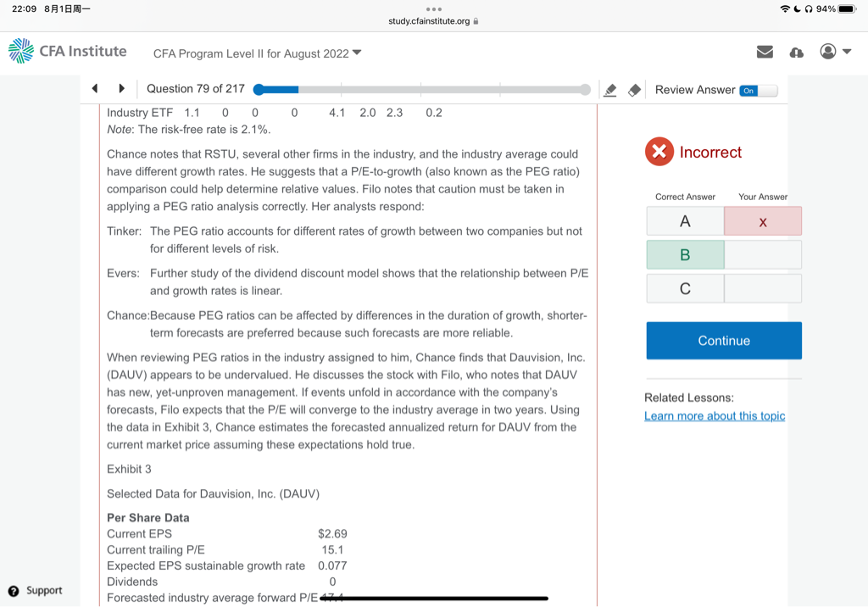868x607 pixels.
Task: Tap the battery status indicator
Action: (847, 8)
